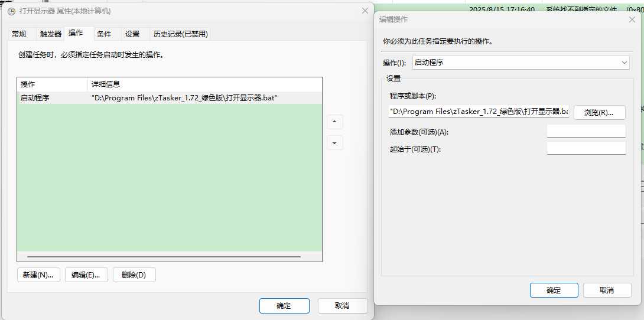
Task: Click the 操作 column header
Action: pyautogui.click(x=53, y=84)
